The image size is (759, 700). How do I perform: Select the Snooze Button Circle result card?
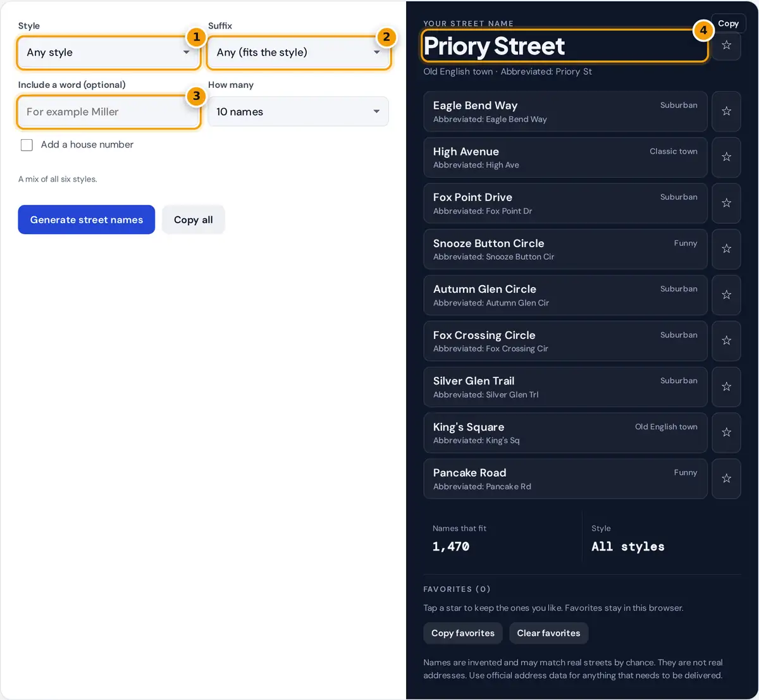tap(565, 249)
